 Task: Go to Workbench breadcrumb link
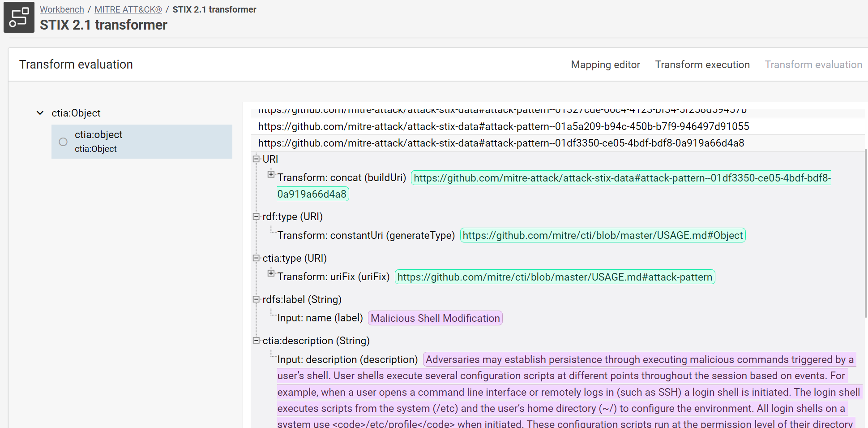coord(62,9)
